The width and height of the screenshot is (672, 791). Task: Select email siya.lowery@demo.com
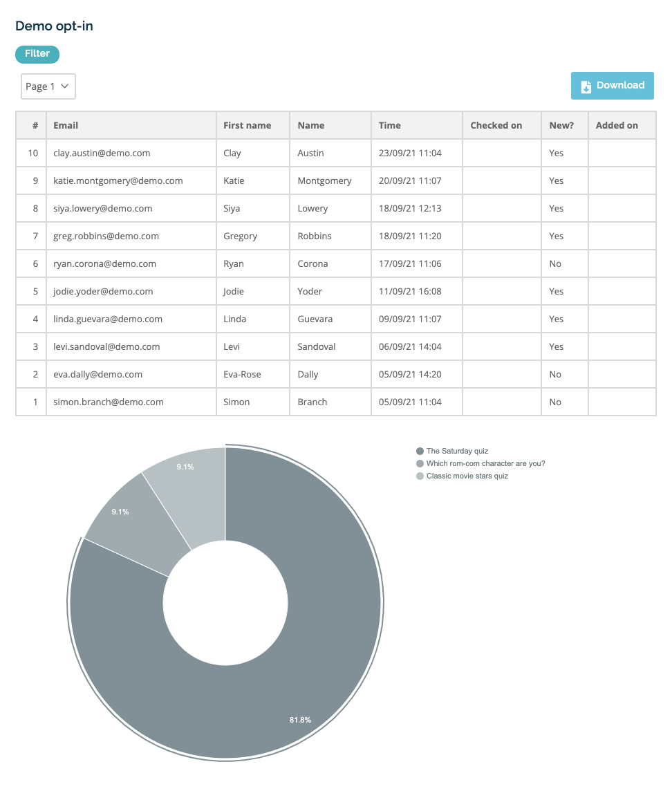[103, 208]
